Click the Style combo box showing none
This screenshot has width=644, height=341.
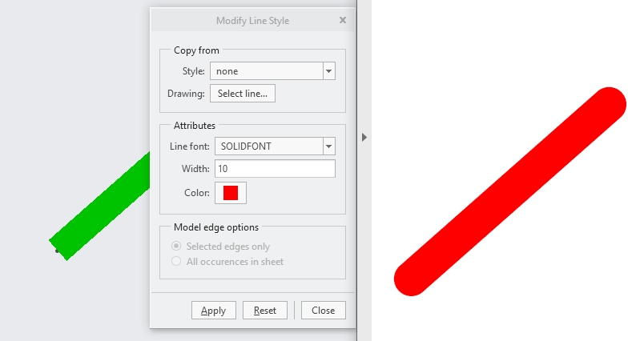[266, 71]
